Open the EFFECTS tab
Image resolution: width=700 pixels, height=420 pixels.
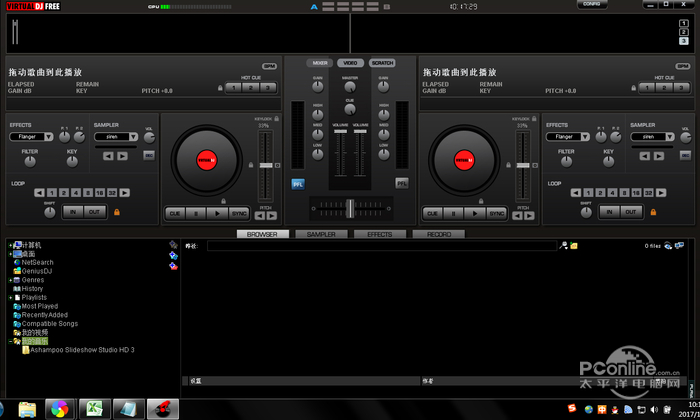380,234
